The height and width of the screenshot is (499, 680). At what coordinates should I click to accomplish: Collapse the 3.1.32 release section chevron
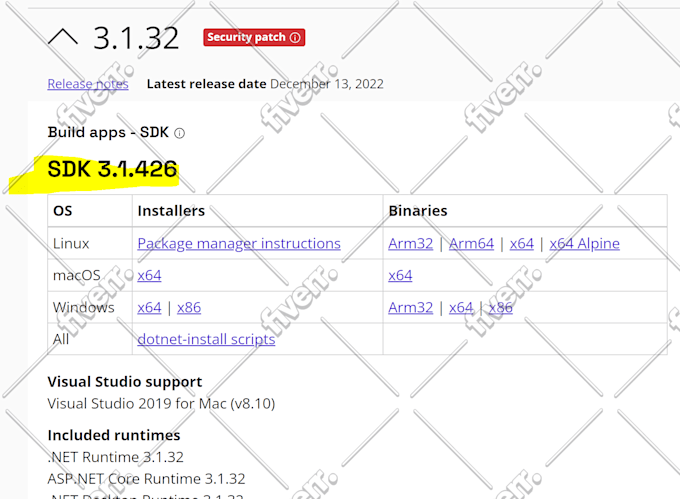pyautogui.click(x=63, y=37)
